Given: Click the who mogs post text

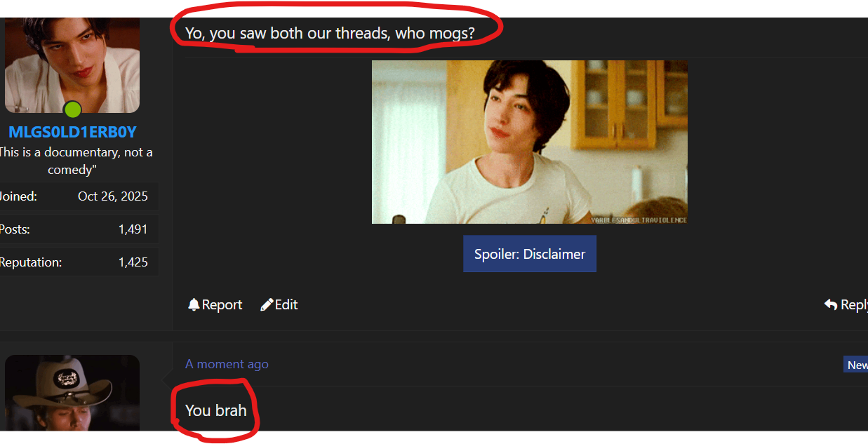Looking at the screenshot, I should (x=330, y=33).
